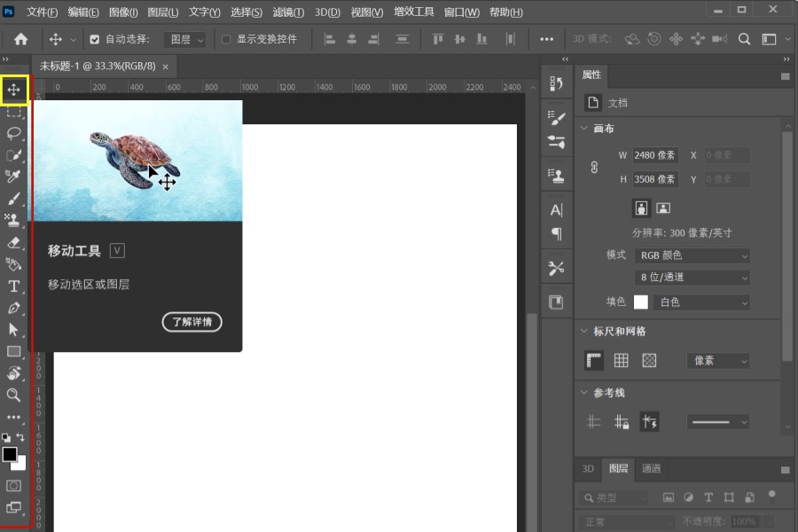
Task: Select the Lasso tool
Action: pyautogui.click(x=13, y=133)
